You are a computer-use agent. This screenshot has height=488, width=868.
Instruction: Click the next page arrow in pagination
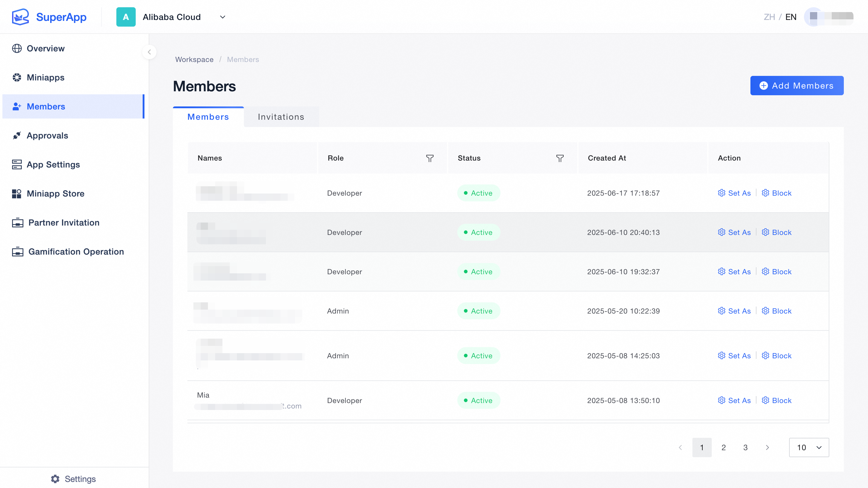click(767, 447)
